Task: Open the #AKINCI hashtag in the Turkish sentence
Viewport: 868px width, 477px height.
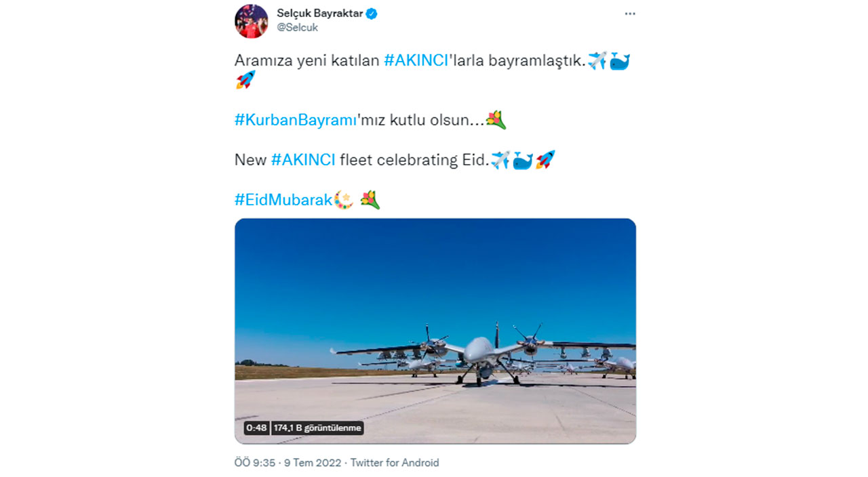Action: 416,60
